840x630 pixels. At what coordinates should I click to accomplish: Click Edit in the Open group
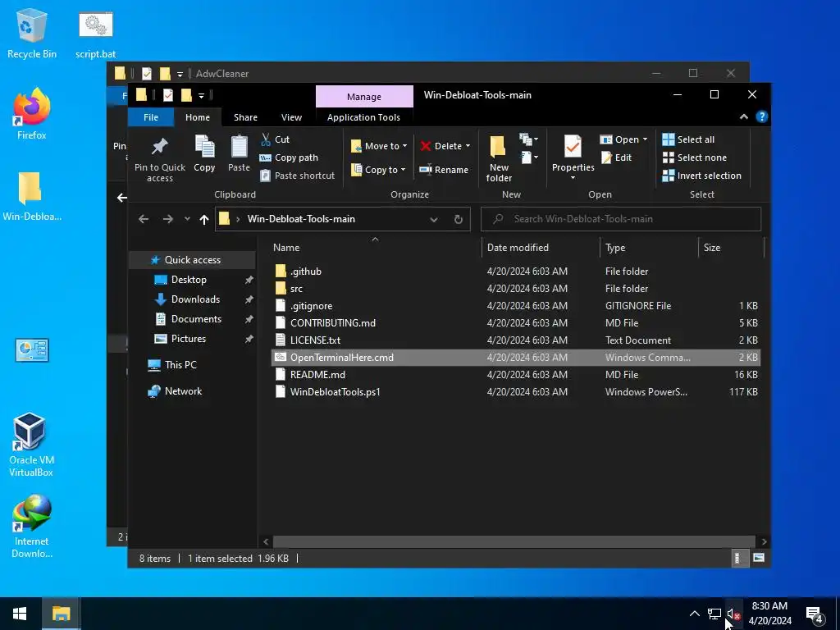click(616, 157)
